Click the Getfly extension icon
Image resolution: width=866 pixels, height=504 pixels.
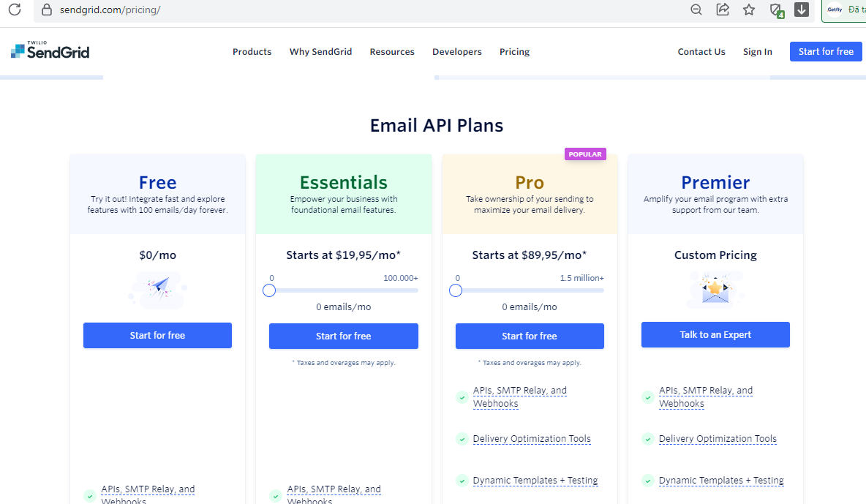[x=835, y=10]
